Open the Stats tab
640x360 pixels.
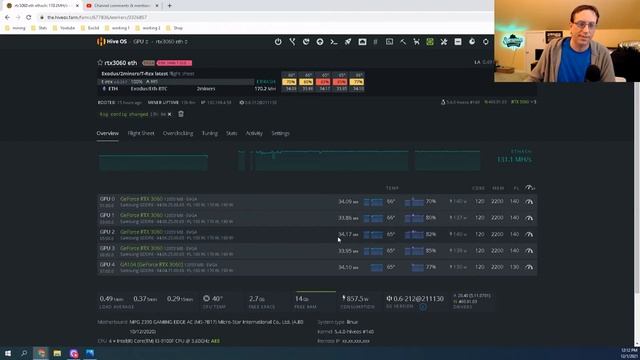pos(231,133)
